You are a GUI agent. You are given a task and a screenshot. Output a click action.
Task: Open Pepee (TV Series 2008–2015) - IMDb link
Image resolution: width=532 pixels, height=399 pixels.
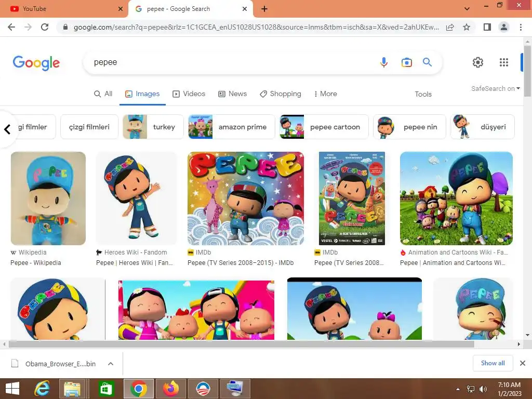(x=241, y=263)
